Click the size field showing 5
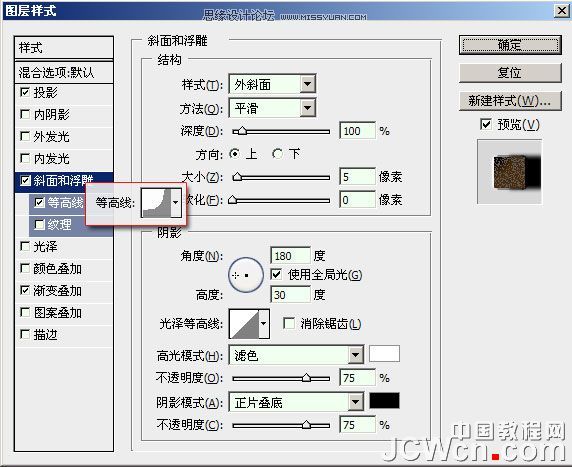572x467 pixels. (x=358, y=177)
